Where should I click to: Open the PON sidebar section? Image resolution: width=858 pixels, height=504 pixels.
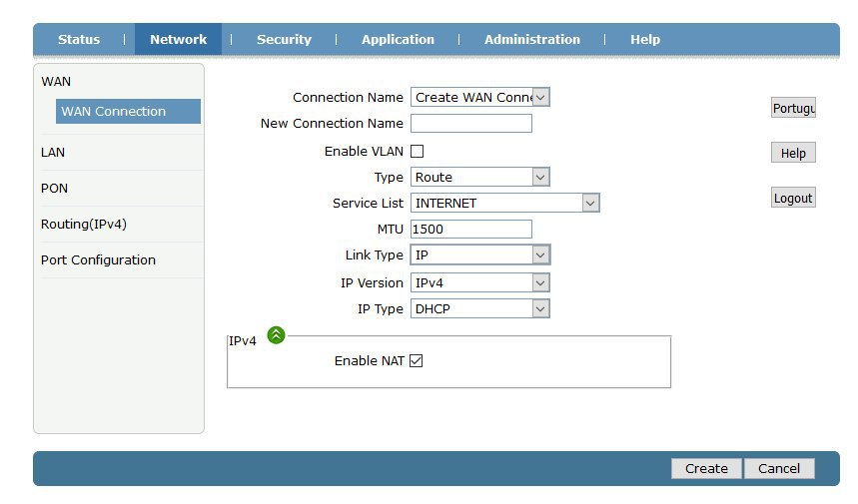click(54, 188)
